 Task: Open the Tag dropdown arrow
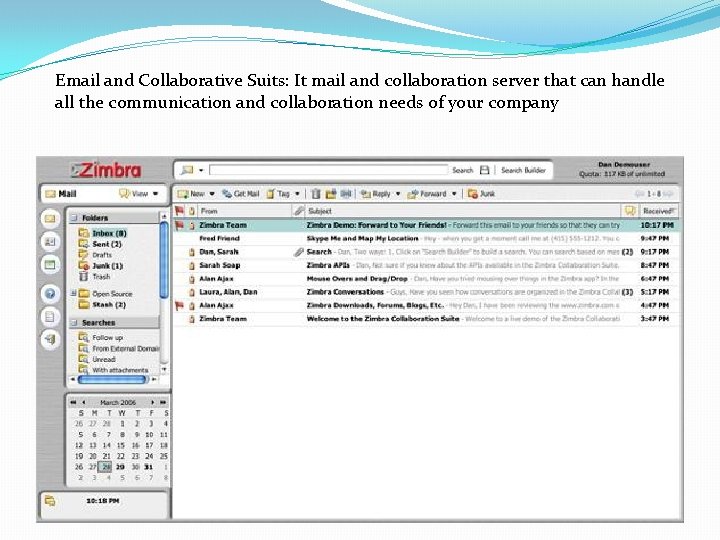(297, 194)
